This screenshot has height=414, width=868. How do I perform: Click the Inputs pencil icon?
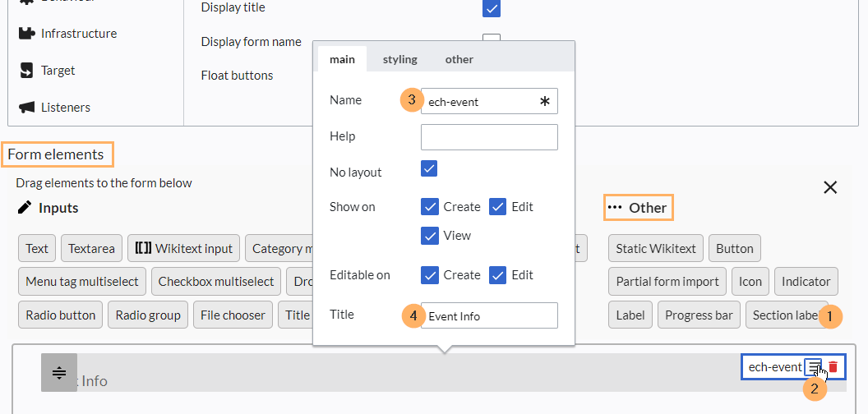[x=25, y=208]
